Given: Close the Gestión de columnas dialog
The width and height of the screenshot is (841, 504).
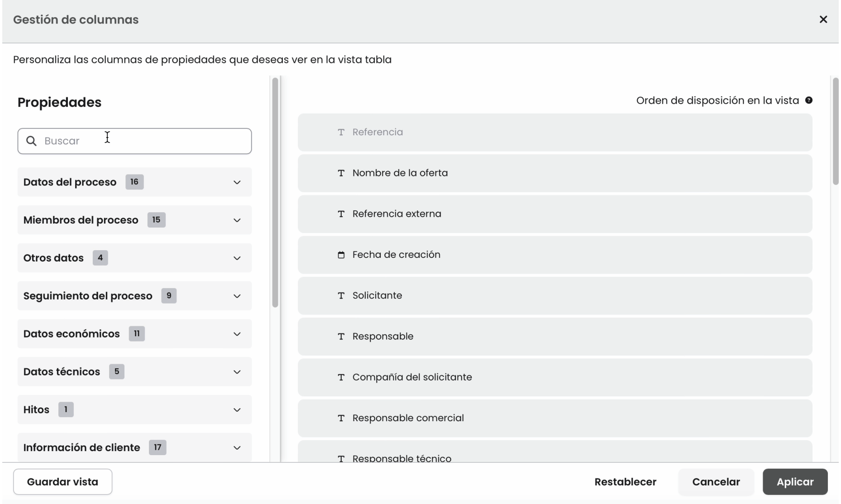Looking at the screenshot, I should (x=823, y=19).
